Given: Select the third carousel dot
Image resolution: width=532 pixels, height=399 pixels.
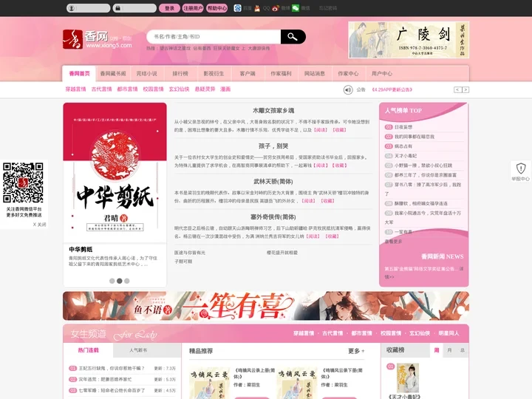Looking at the screenshot, I should pos(127,281).
